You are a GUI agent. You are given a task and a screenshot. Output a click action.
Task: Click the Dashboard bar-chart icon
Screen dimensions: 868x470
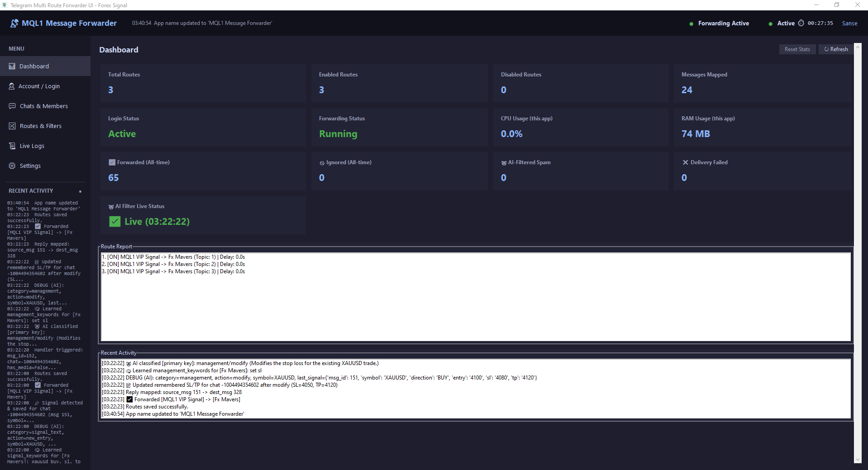tap(12, 66)
